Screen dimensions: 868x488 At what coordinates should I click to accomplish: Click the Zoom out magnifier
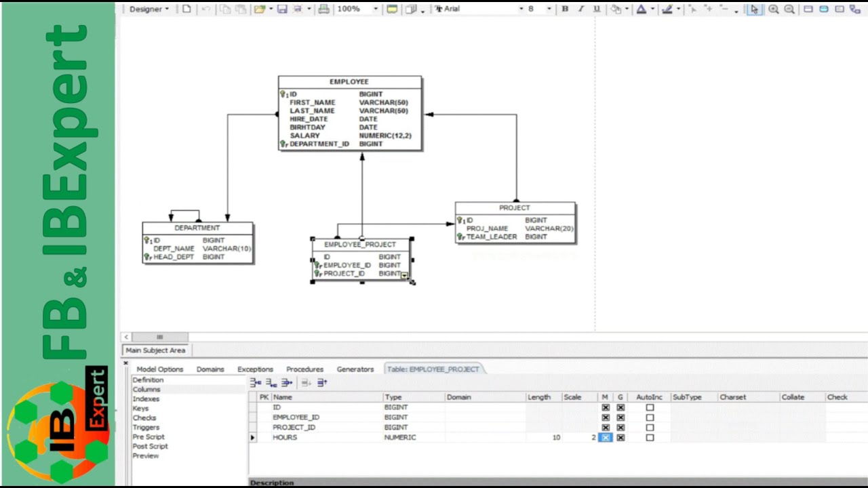pos(789,9)
